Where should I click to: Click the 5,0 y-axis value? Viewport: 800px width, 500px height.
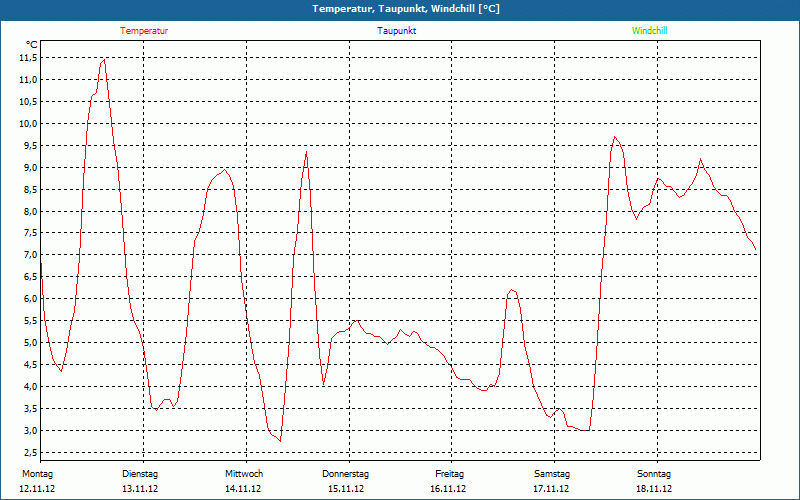click(30, 342)
